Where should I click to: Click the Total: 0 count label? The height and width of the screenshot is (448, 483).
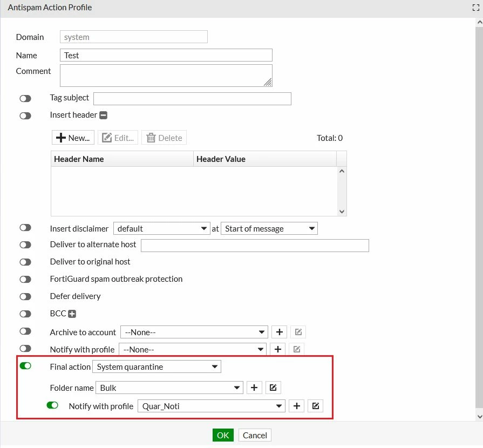click(330, 138)
